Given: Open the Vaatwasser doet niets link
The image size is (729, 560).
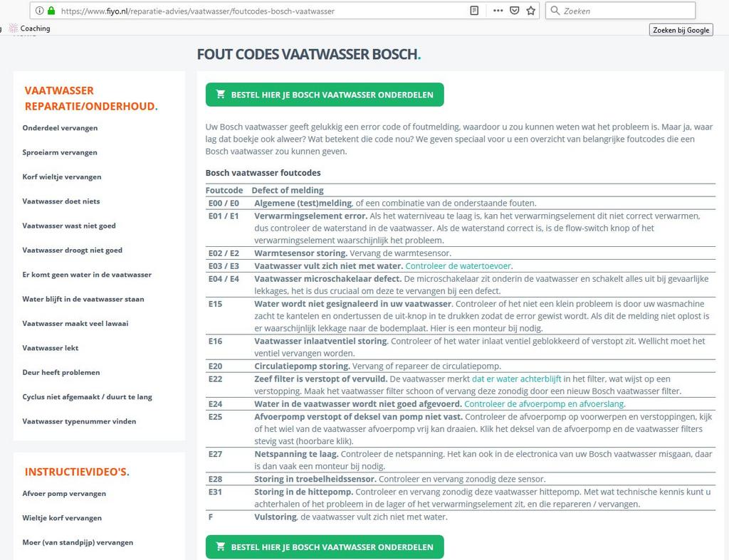Looking at the screenshot, I should tap(61, 201).
